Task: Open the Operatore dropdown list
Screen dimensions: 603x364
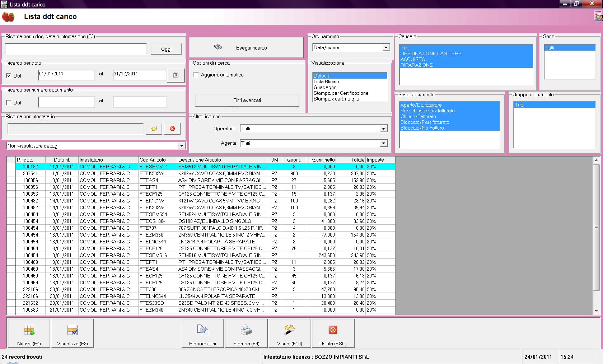Action: [383, 129]
